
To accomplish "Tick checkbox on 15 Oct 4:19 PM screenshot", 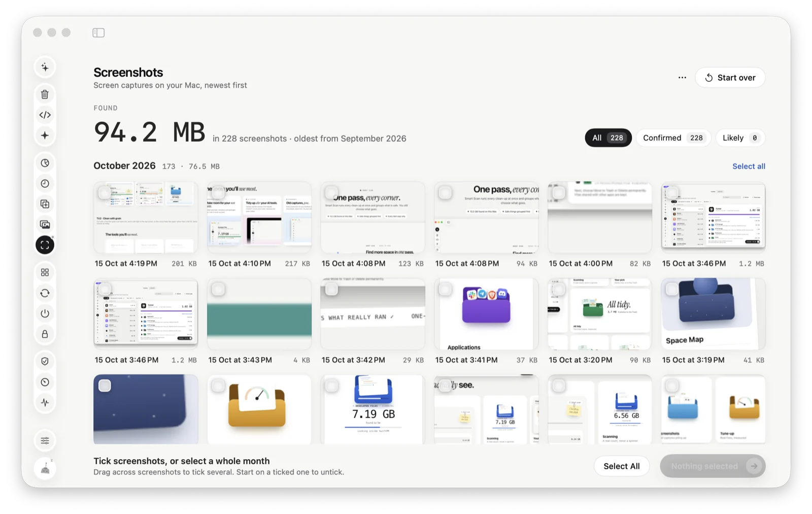I will pos(105,193).
